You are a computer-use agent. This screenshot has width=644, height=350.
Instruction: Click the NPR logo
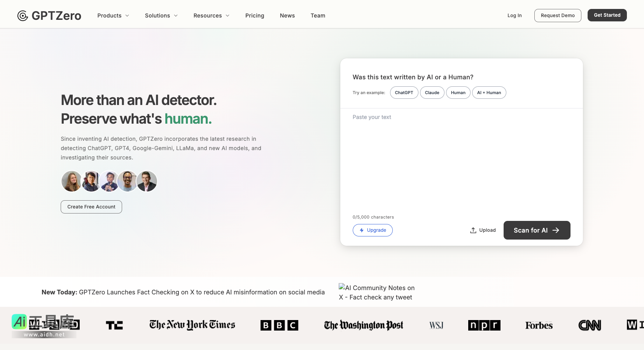point(484,325)
